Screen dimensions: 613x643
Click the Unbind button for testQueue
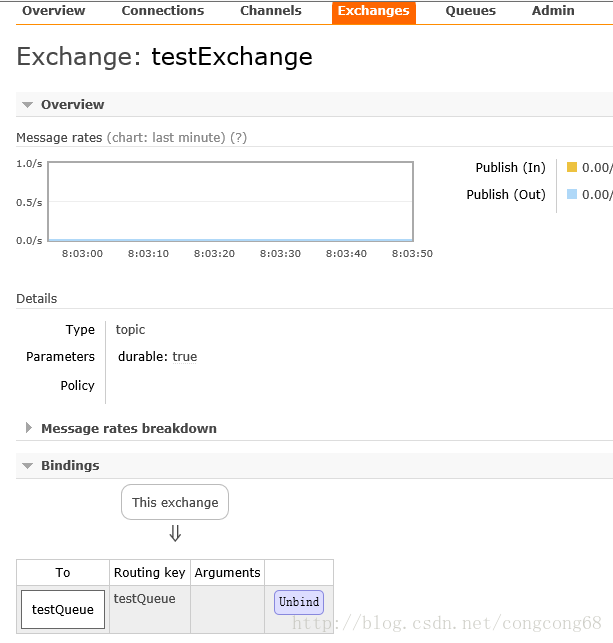[299, 602]
